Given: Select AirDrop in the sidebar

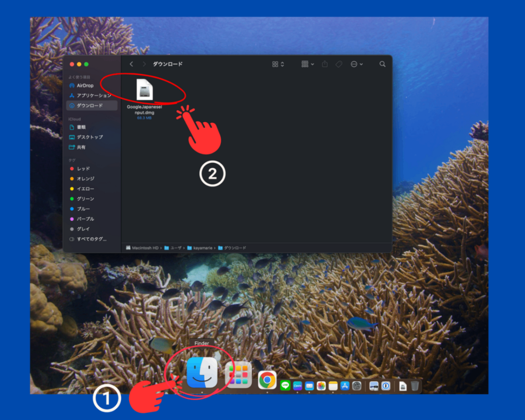Looking at the screenshot, I should point(91,86).
